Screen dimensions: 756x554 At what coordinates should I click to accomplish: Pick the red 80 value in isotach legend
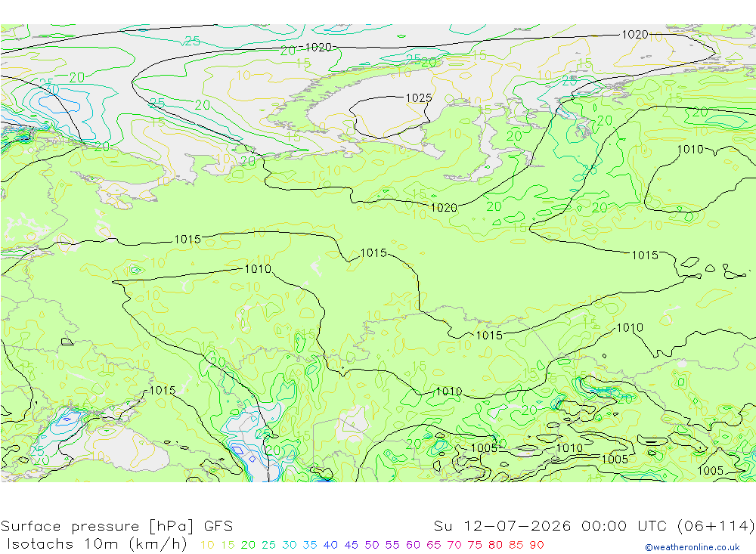coord(495,545)
